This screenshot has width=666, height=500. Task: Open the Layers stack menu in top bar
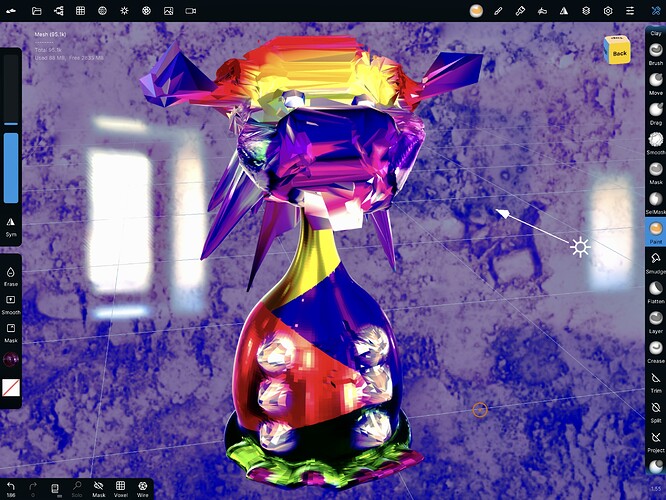pyautogui.click(x=586, y=11)
